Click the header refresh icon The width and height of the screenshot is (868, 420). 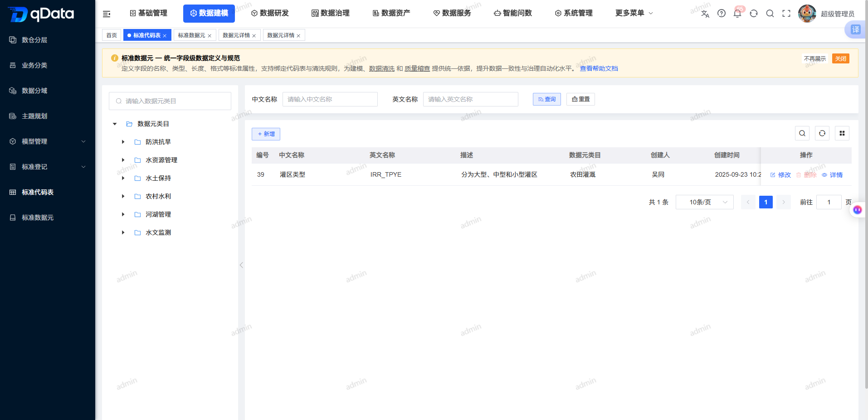coord(754,14)
